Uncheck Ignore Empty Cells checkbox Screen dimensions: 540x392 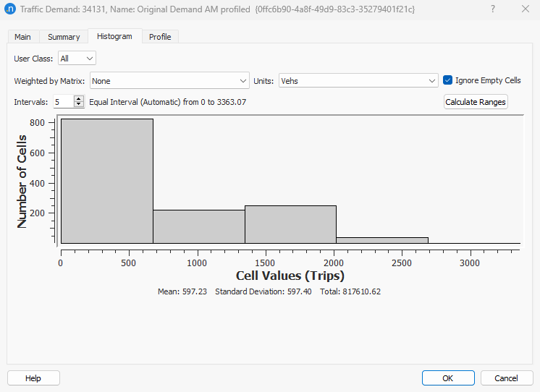(447, 80)
